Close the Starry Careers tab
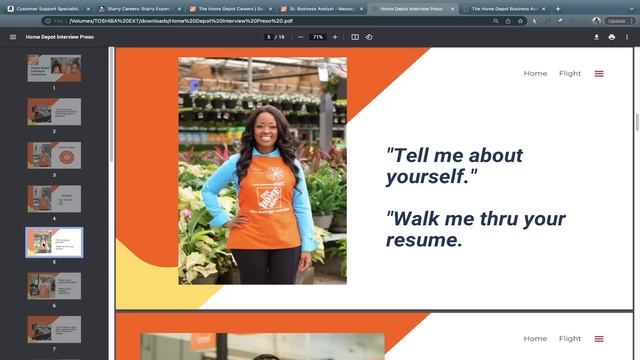 [x=179, y=9]
